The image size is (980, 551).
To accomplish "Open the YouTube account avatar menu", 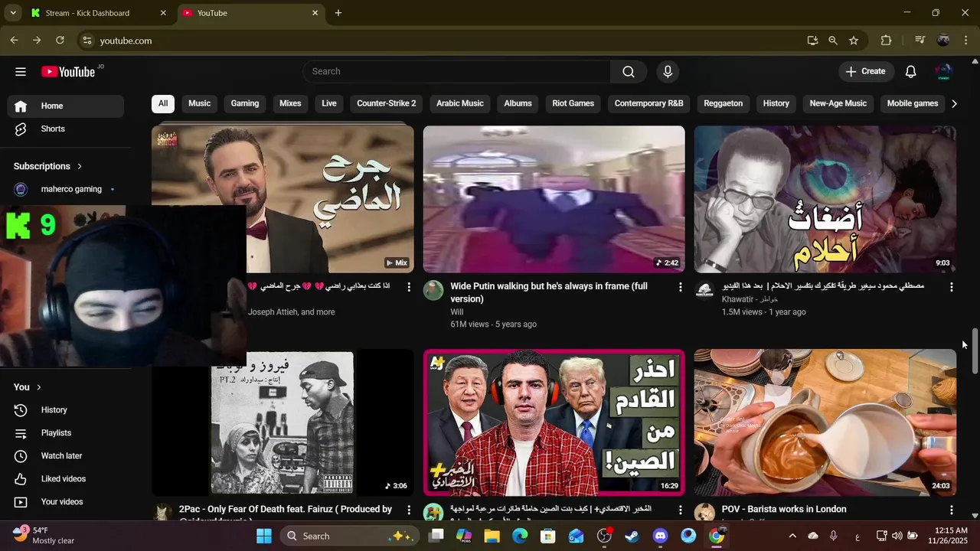I will click(x=943, y=72).
